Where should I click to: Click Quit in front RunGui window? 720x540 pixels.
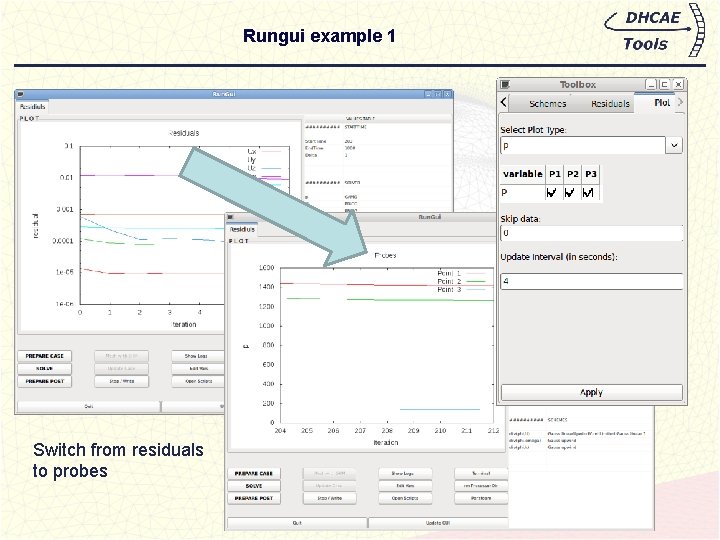(297, 523)
